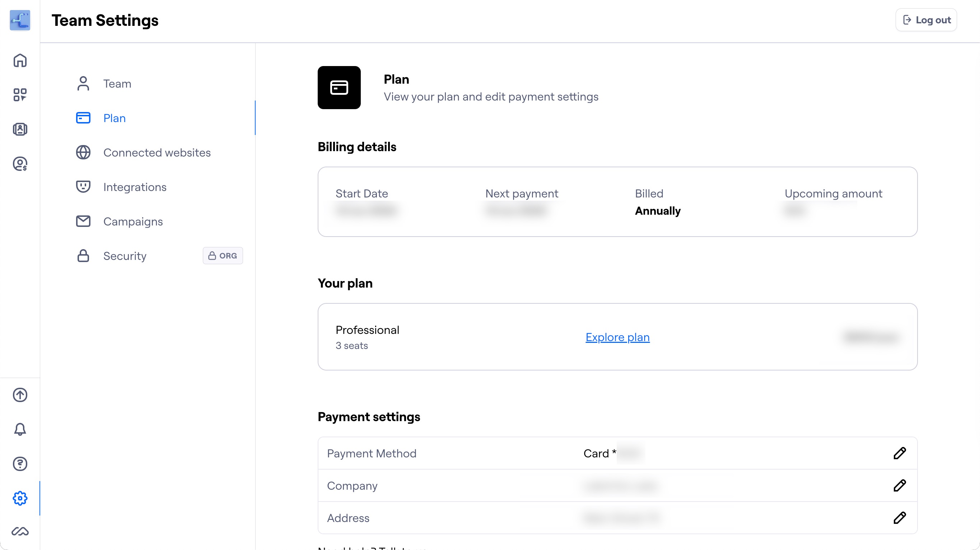Click the Payment Method row label
The height and width of the screenshot is (550, 980).
pos(372,453)
